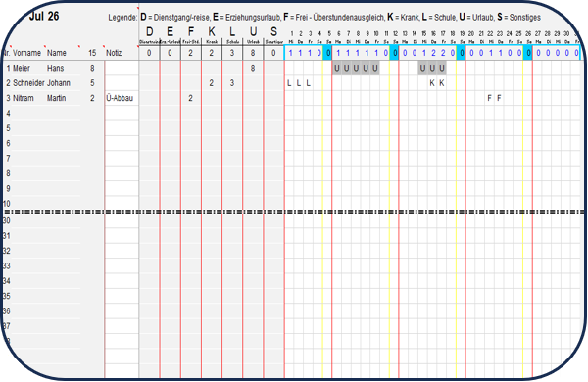Select the Meier first name cell

click(x=22, y=69)
